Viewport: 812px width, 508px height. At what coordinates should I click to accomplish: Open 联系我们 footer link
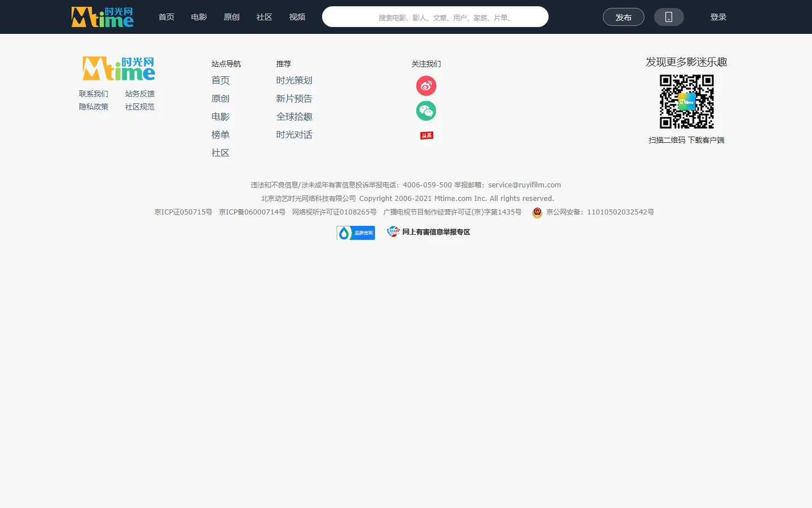click(94, 94)
